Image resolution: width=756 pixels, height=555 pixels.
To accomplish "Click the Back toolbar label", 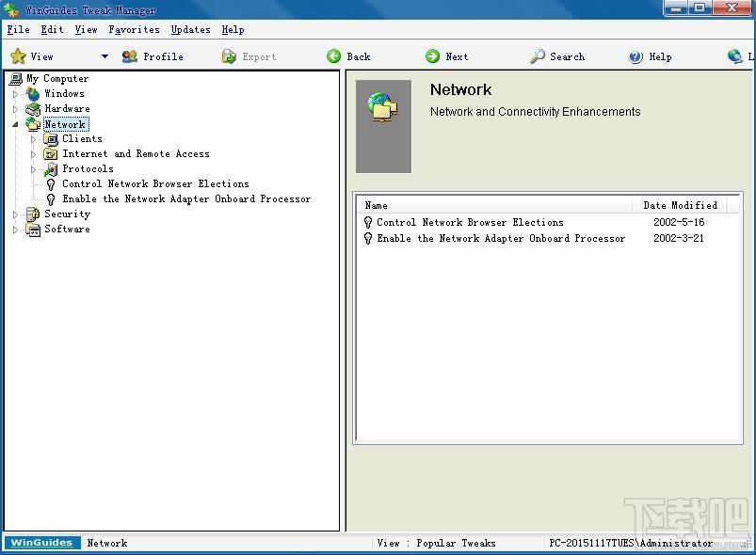I will click(x=359, y=56).
